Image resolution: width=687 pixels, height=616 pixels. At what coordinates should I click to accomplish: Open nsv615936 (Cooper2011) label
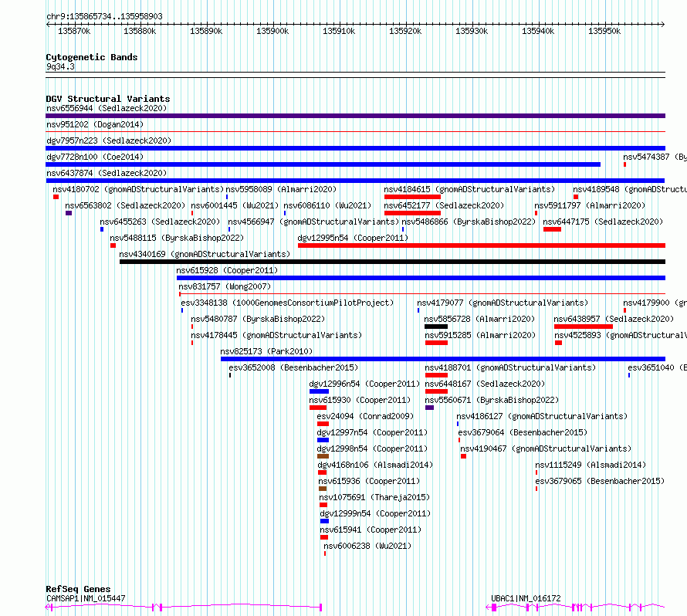click(369, 481)
